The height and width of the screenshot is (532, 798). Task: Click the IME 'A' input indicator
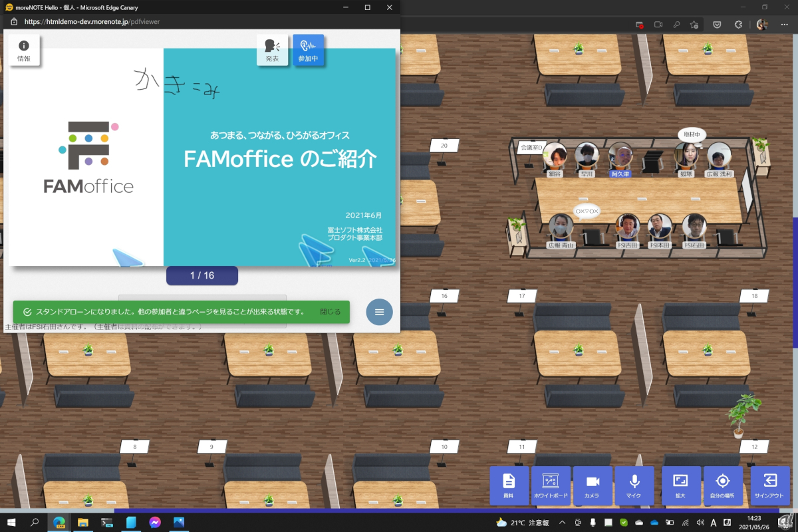click(x=714, y=523)
